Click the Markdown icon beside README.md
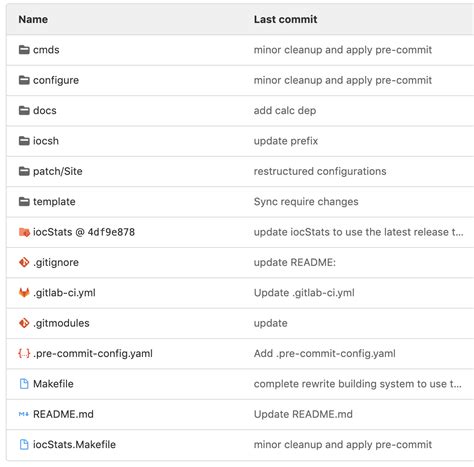474x467 pixels. pos(24,414)
